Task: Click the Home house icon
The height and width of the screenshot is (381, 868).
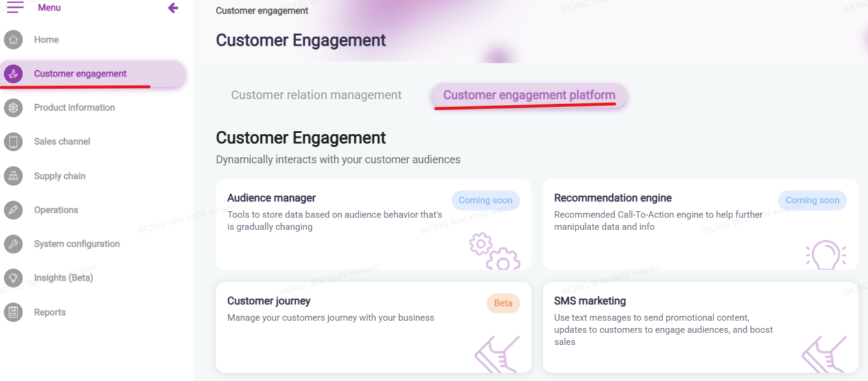Action: pos(13,40)
